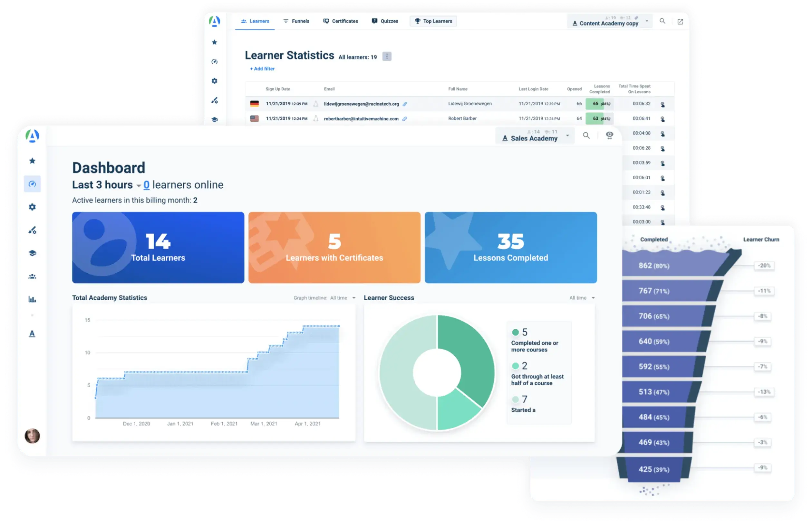The height and width of the screenshot is (526, 812).
Task: Click the orange Learners with Certificates card
Action: [334, 248]
